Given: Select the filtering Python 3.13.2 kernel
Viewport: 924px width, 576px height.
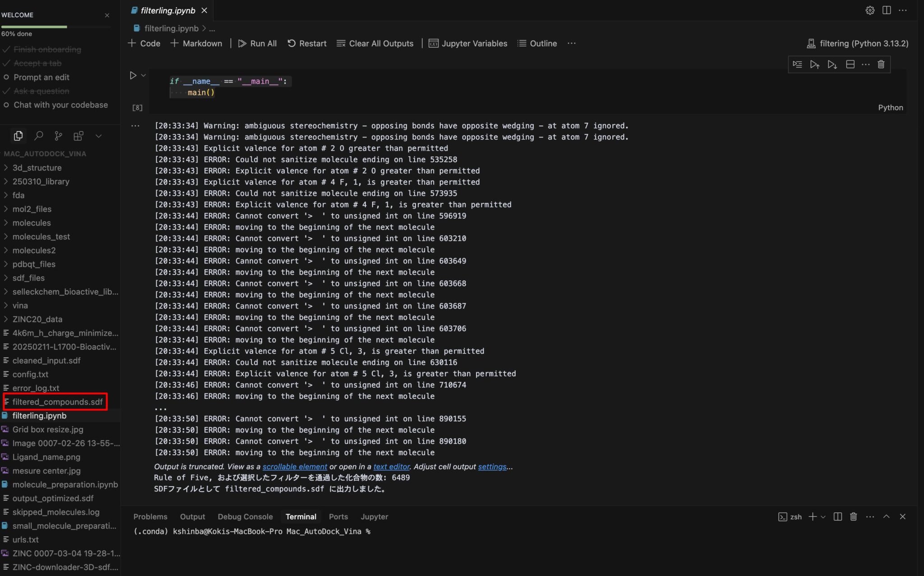Looking at the screenshot, I should coord(857,43).
